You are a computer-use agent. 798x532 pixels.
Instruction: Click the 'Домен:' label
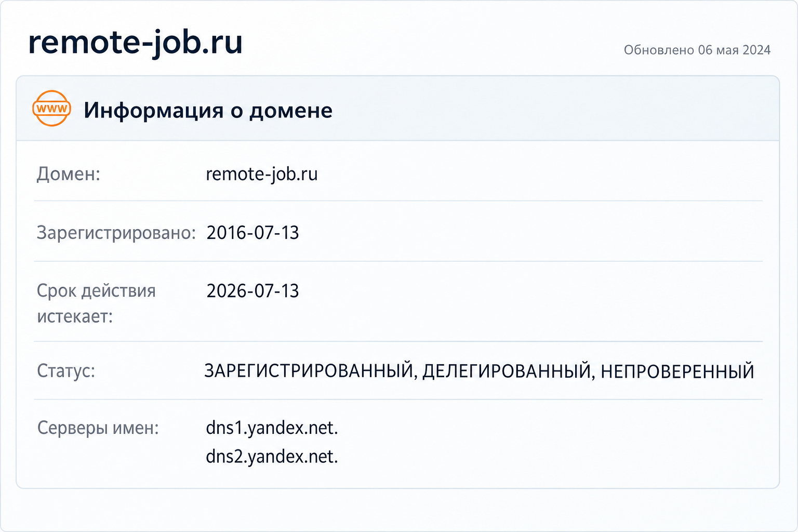[x=69, y=174]
